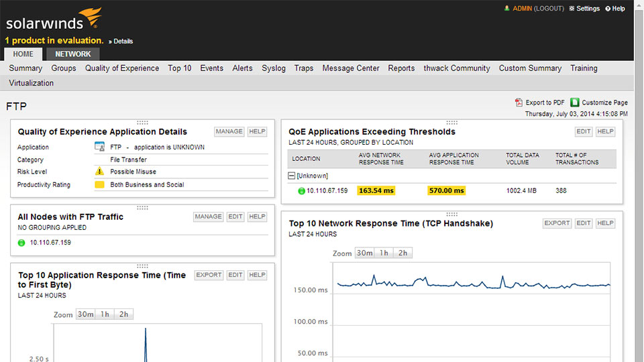Set application chart zoom to 2h

tap(123, 314)
